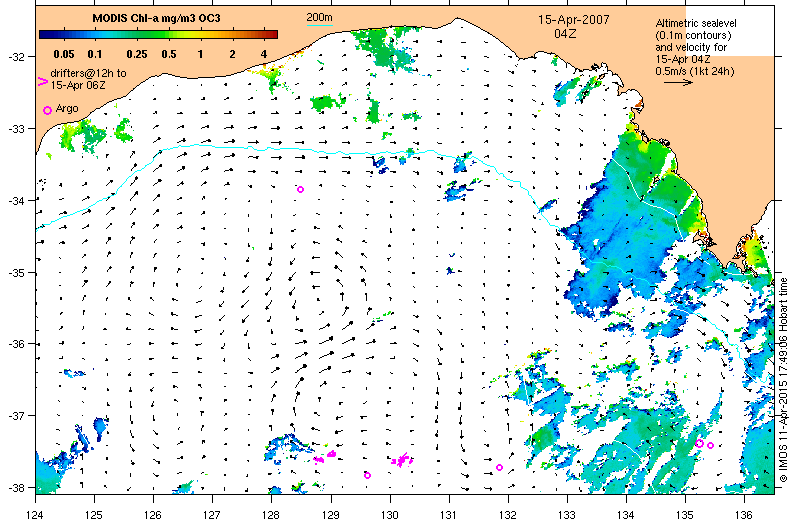Image resolution: width=800 pixels, height=520 pixels.
Task: Click the '125' longitude axis label
Action: [94, 514]
